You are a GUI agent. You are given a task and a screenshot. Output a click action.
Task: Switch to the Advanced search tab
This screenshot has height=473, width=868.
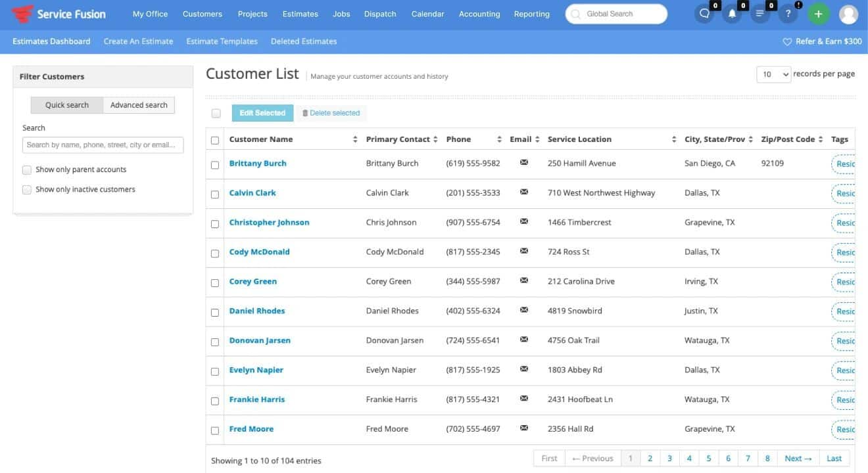tap(138, 104)
